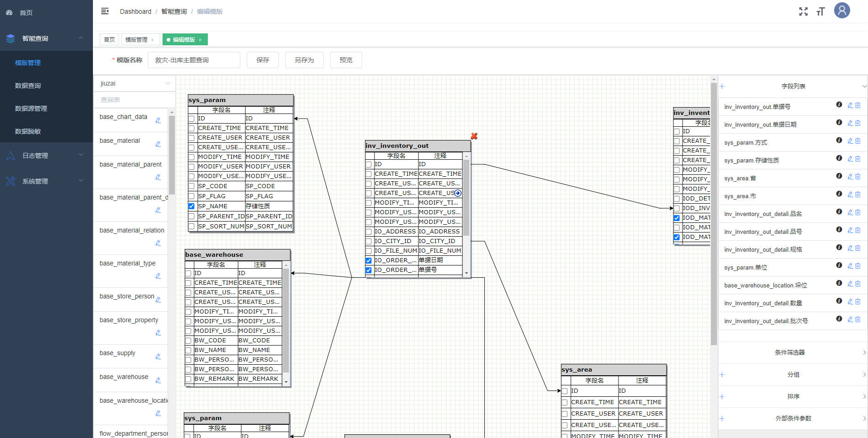
Task: Click the 保存 button
Action: pos(263,60)
